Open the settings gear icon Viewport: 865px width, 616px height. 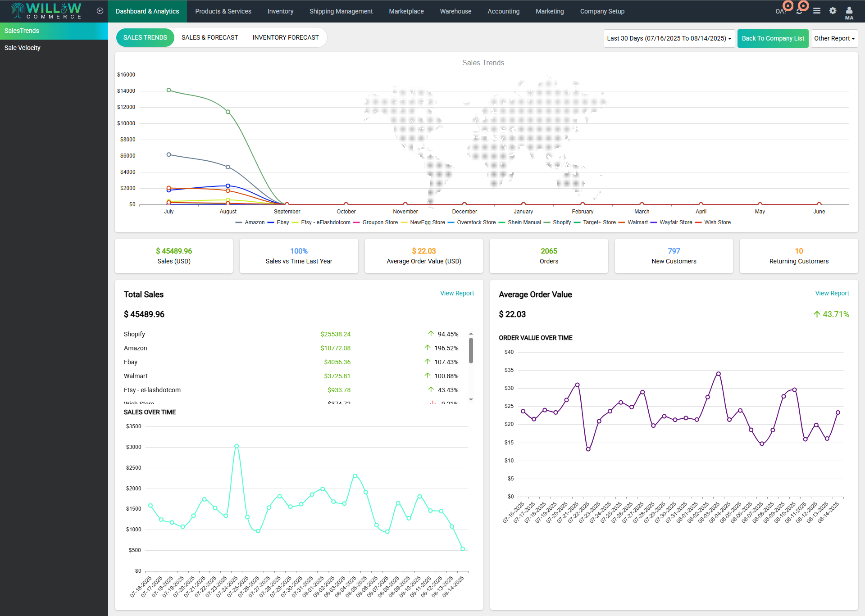tap(833, 11)
